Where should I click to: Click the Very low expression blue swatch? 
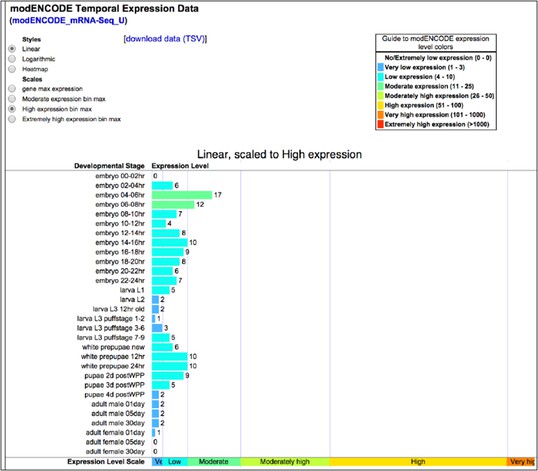point(381,67)
